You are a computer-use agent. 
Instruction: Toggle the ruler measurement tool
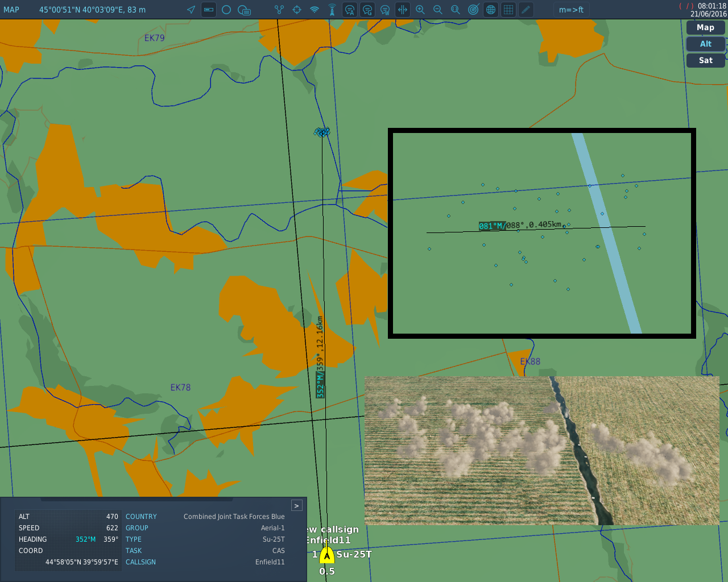209,10
